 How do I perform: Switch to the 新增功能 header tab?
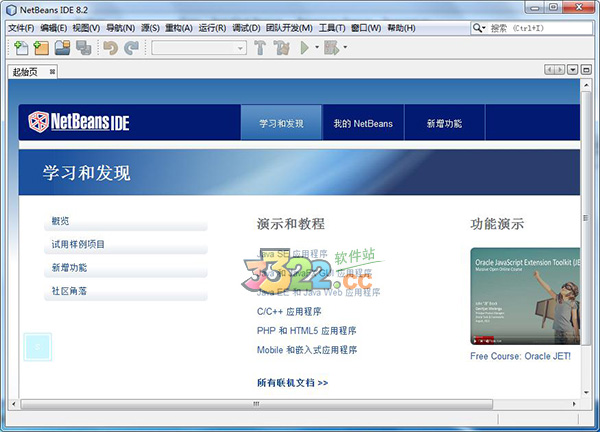(444, 123)
